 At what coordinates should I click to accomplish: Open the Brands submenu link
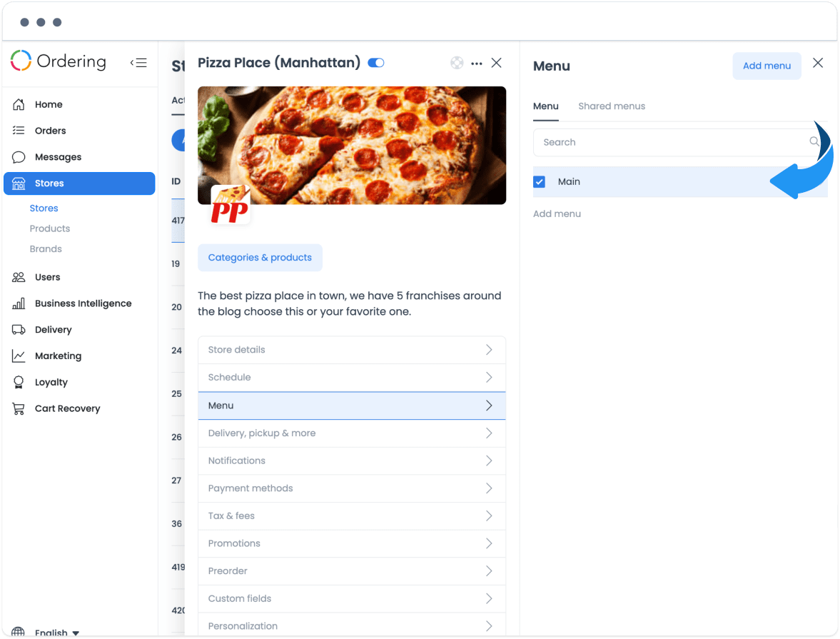coord(46,248)
